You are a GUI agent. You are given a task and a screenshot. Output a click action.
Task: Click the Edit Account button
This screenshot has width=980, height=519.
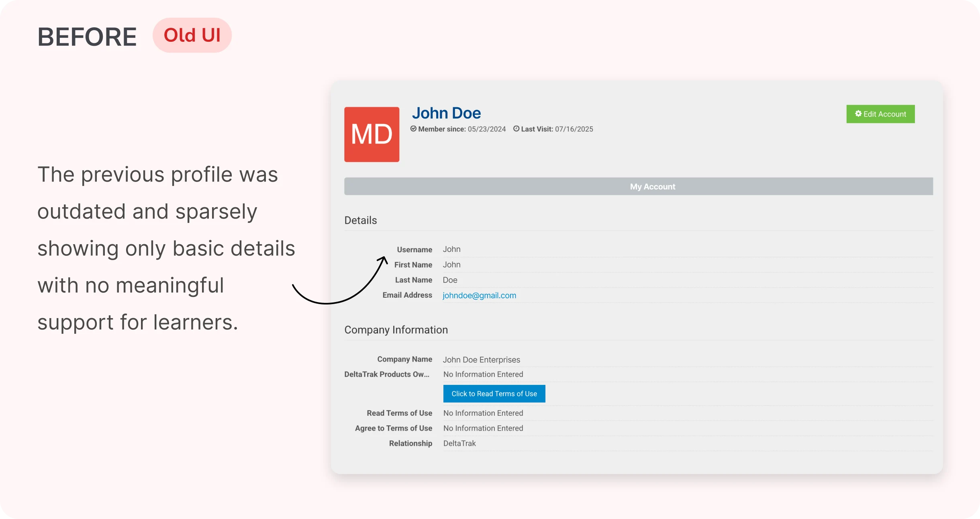pos(880,114)
